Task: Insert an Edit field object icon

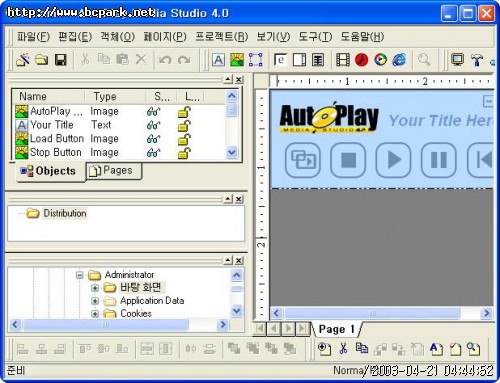Action: click(x=280, y=60)
